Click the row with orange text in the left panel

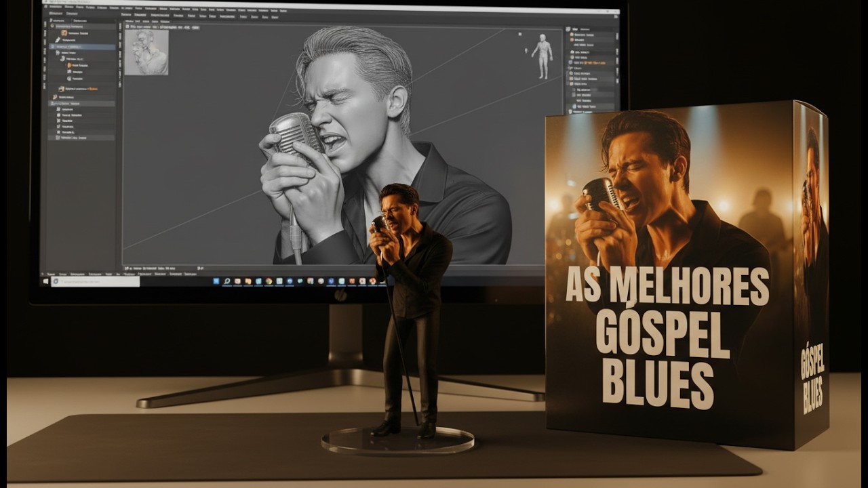(x=81, y=89)
